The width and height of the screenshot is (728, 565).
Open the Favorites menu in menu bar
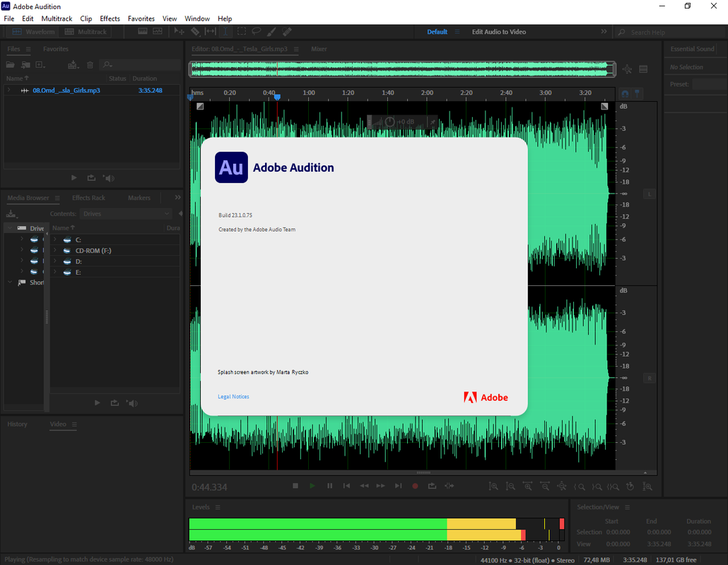click(141, 18)
